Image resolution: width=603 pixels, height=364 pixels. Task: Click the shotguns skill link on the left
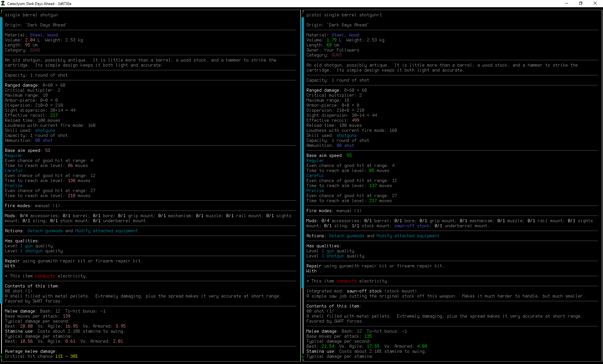point(45,130)
